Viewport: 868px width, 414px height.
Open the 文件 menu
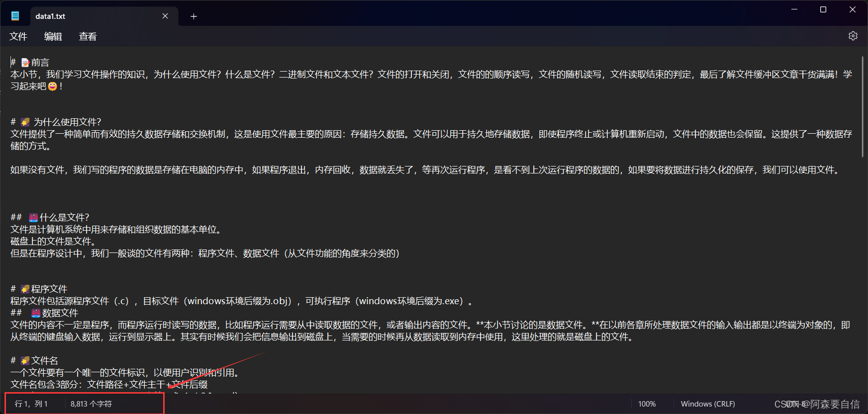coord(18,36)
